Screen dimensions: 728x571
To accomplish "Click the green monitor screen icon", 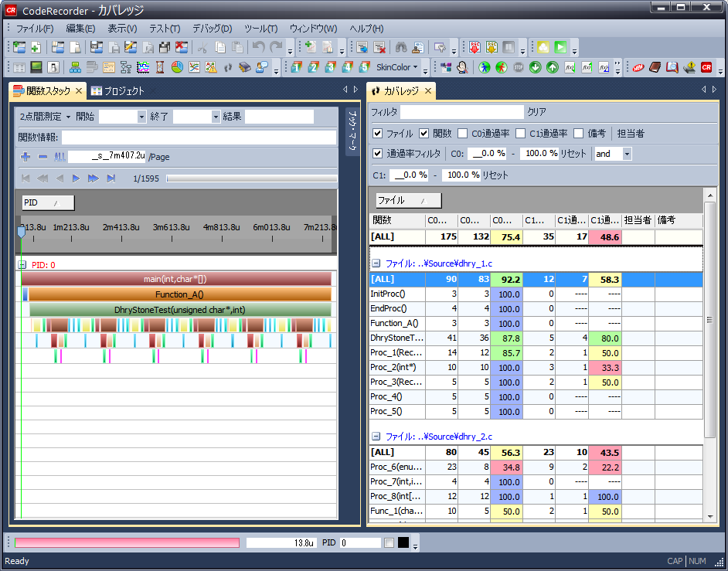I will pos(36,67).
